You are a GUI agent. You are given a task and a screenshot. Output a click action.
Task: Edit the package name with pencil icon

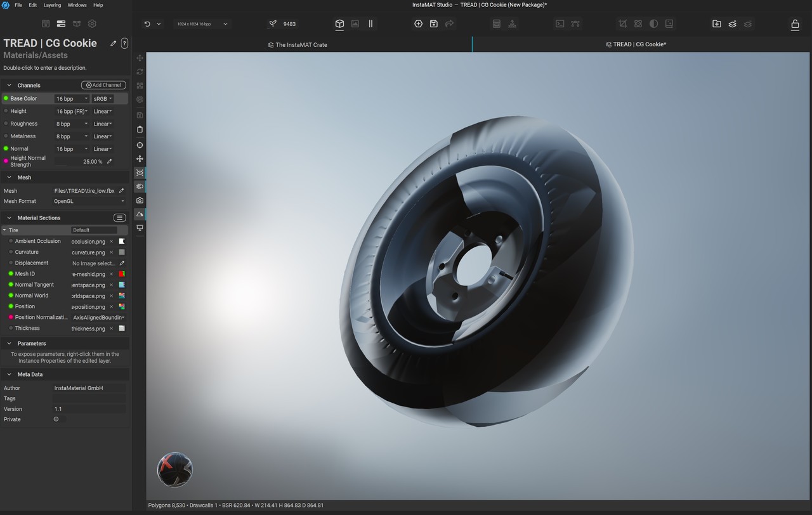[x=113, y=44]
